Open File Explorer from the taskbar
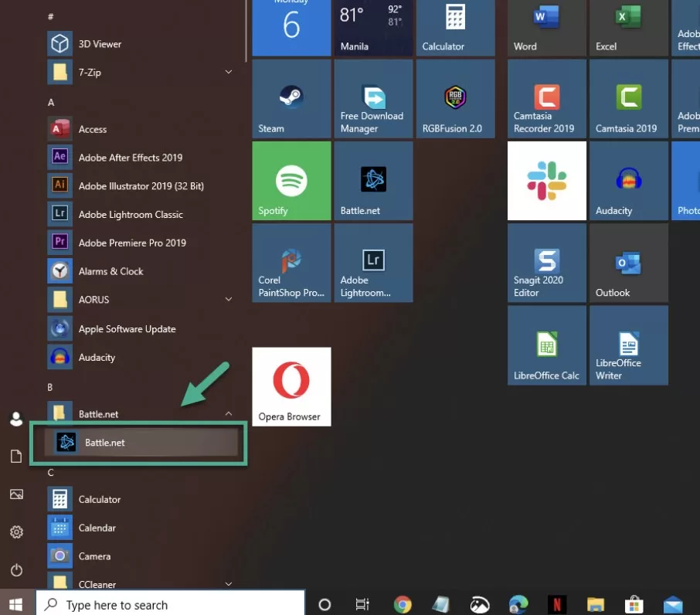The image size is (700, 615). coord(596,605)
